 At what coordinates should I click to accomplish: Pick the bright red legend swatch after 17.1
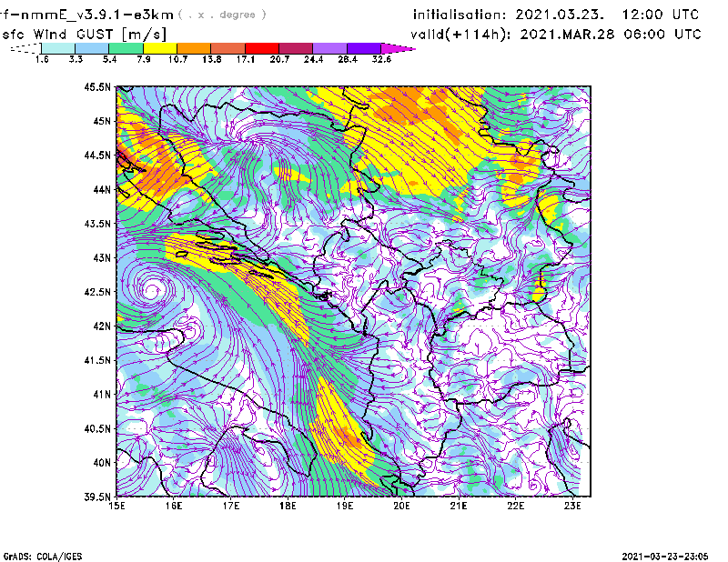262,48
